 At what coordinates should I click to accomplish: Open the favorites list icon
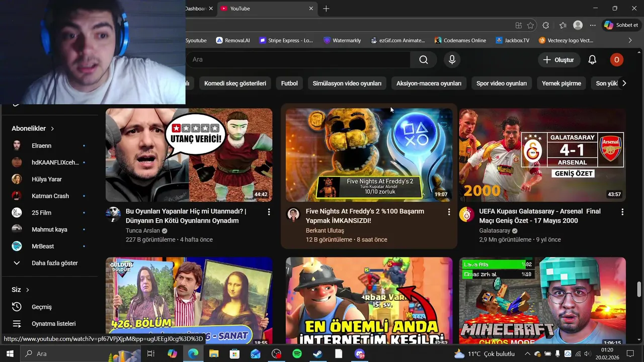pos(562,25)
